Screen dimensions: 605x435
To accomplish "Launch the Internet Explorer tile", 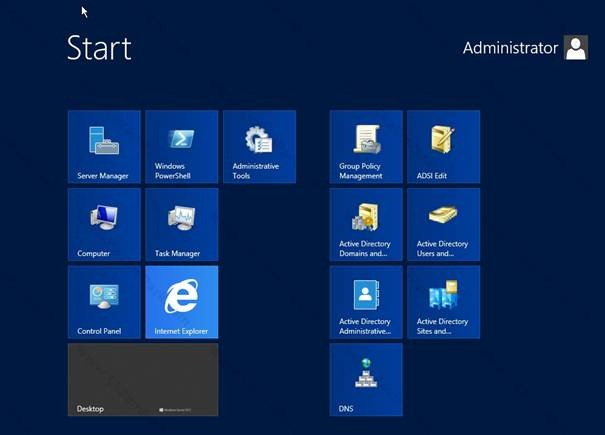I will click(182, 302).
